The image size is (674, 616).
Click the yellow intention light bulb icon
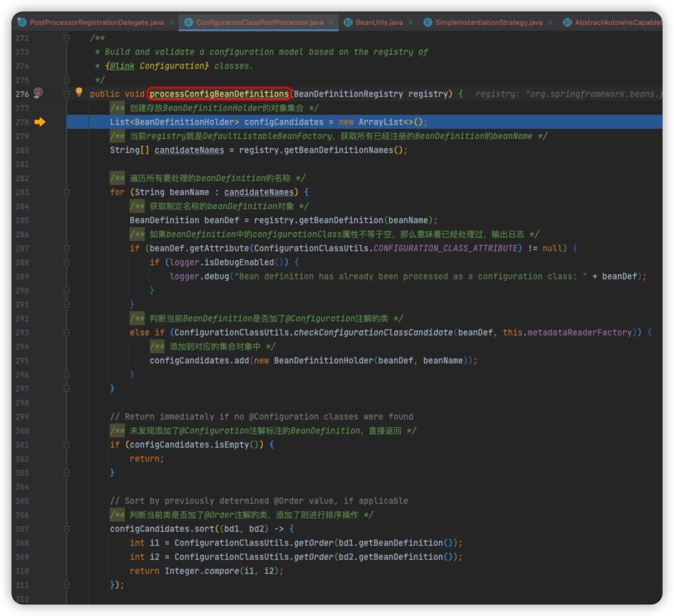point(79,92)
